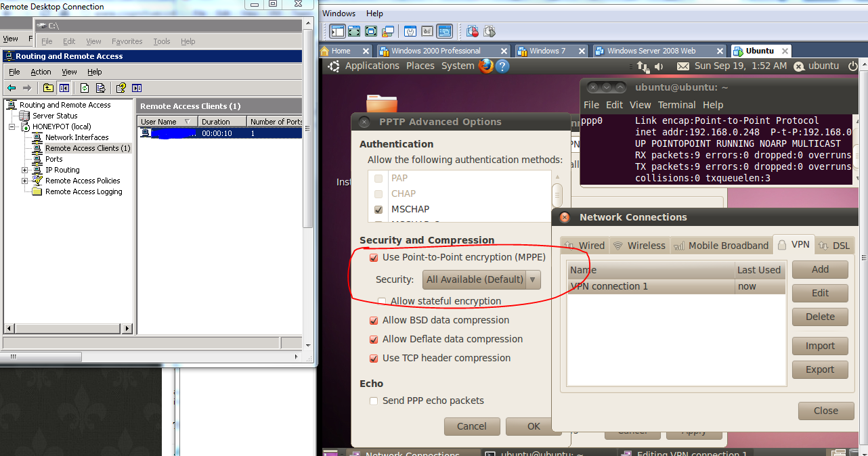Click the Ubuntu logo beside Applications
The image size is (868, 456).
pyautogui.click(x=332, y=66)
